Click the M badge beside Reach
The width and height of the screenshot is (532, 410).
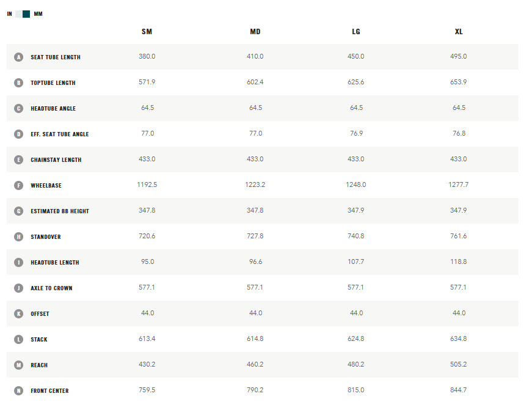(x=19, y=365)
